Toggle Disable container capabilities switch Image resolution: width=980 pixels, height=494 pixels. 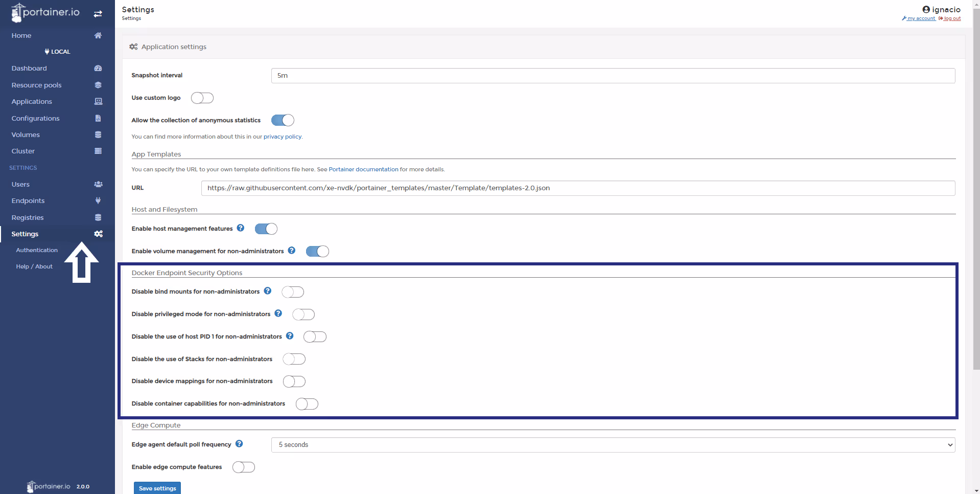(x=307, y=404)
